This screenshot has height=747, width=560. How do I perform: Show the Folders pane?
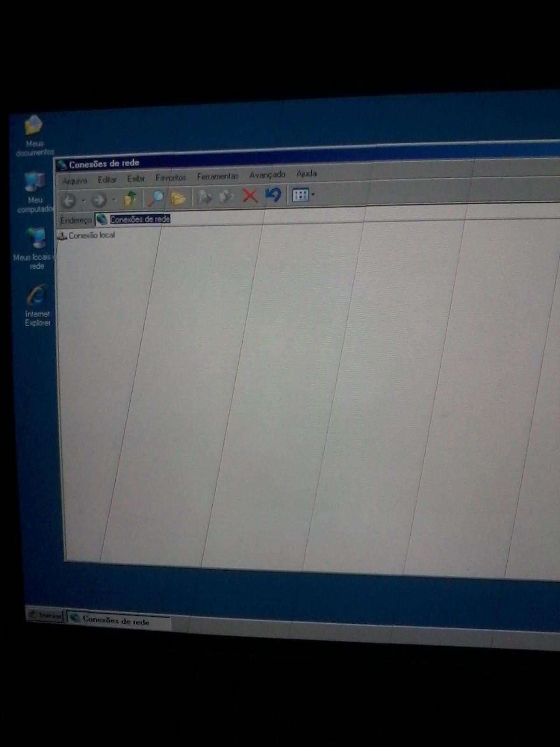pyautogui.click(x=178, y=197)
